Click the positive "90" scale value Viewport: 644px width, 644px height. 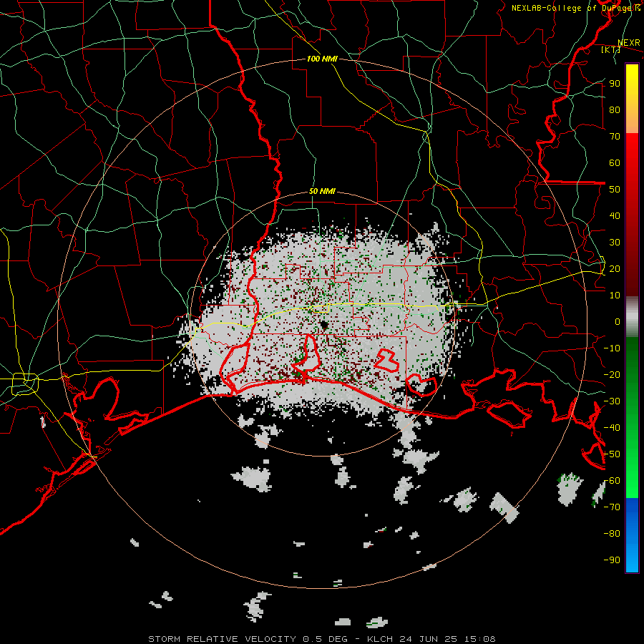pyautogui.click(x=615, y=84)
